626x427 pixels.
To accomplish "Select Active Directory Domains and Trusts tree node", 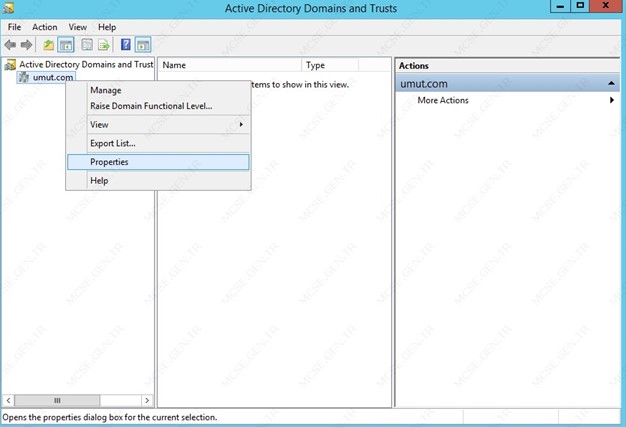I will pyautogui.click(x=86, y=64).
